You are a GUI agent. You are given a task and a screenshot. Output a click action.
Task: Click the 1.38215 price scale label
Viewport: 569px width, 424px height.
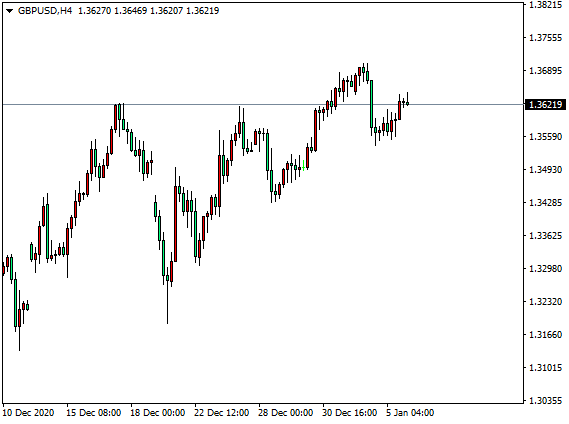(x=545, y=5)
